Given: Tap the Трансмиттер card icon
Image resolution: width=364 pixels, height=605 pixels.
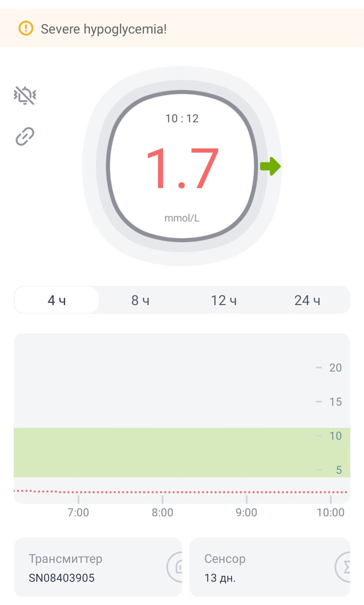Looking at the screenshot, I should click(x=176, y=566).
